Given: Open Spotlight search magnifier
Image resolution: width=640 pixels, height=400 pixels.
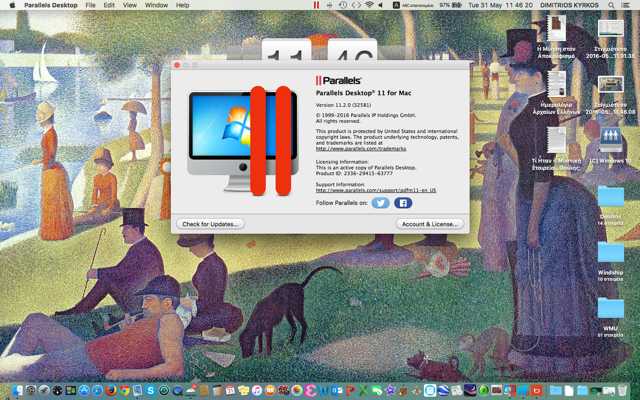Looking at the screenshot, I should pyautogui.click(x=611, y=5).
